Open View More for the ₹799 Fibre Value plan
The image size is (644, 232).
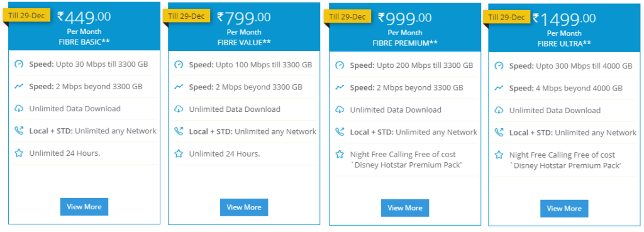pos(244,207)
